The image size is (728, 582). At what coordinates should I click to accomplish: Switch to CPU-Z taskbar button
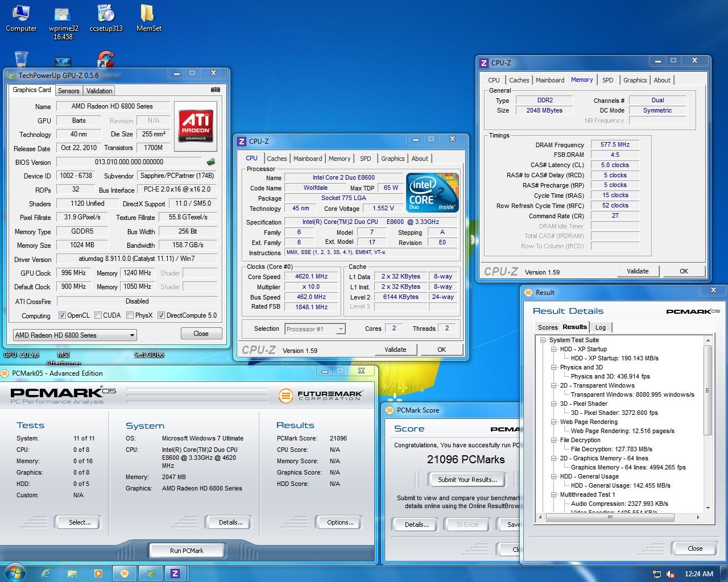pyautogui.click(x=176, y=573)
